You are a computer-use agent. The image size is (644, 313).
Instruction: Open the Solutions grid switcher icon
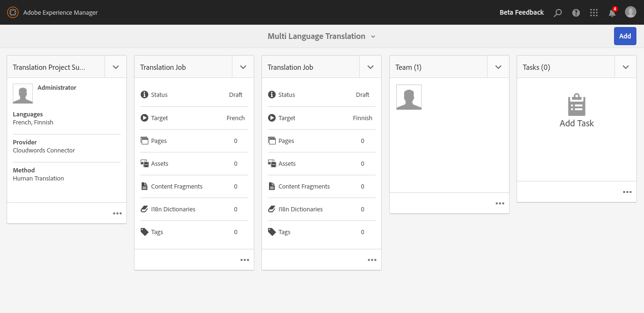[594, 13]
